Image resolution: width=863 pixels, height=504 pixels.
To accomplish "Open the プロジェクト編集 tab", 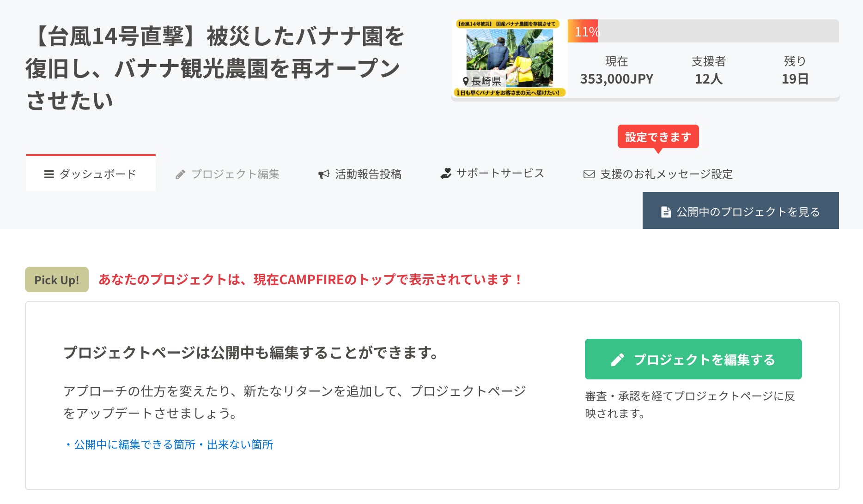I will 235,174.
